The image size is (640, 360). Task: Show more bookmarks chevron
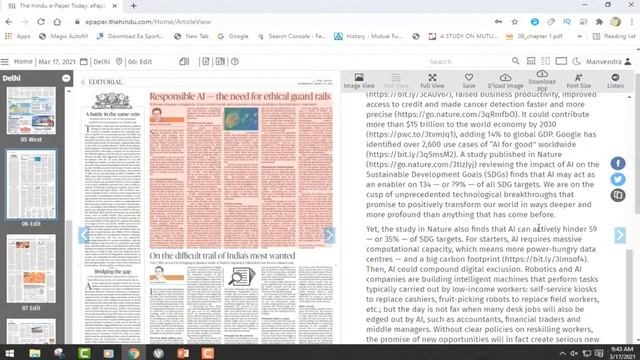tap(579, 36)
